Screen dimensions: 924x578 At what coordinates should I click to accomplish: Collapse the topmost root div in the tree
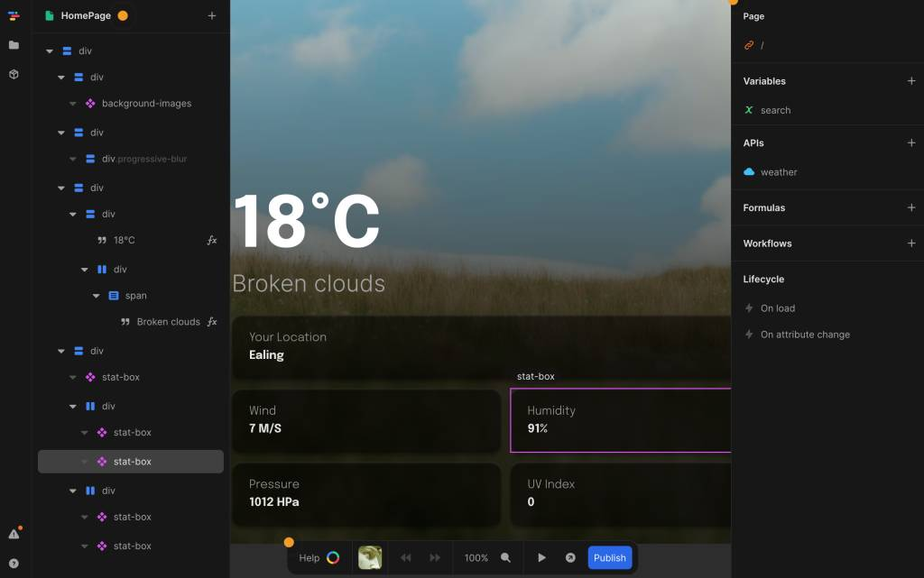(x=50, y=51)
